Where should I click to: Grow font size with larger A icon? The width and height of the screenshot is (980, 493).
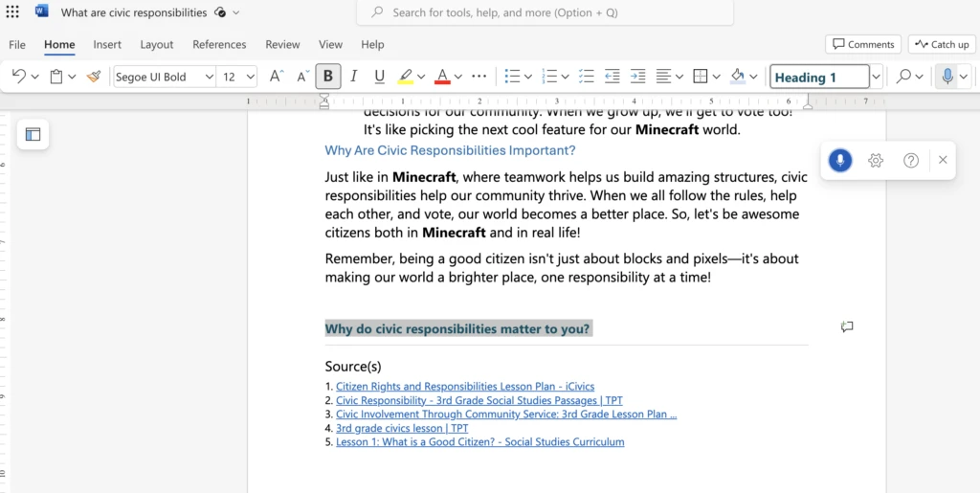click(x=277, y=77)
